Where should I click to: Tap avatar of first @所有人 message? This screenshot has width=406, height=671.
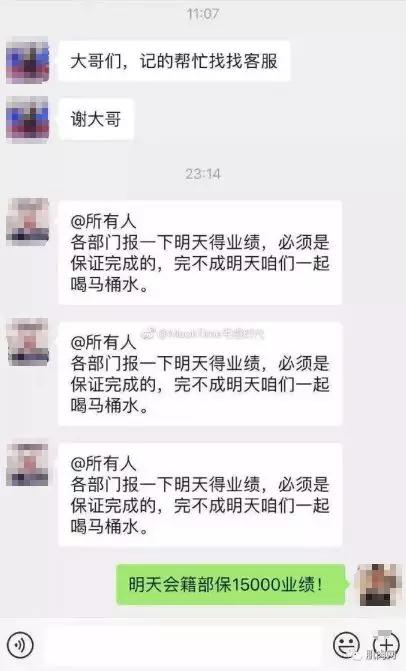pos(27,222)
